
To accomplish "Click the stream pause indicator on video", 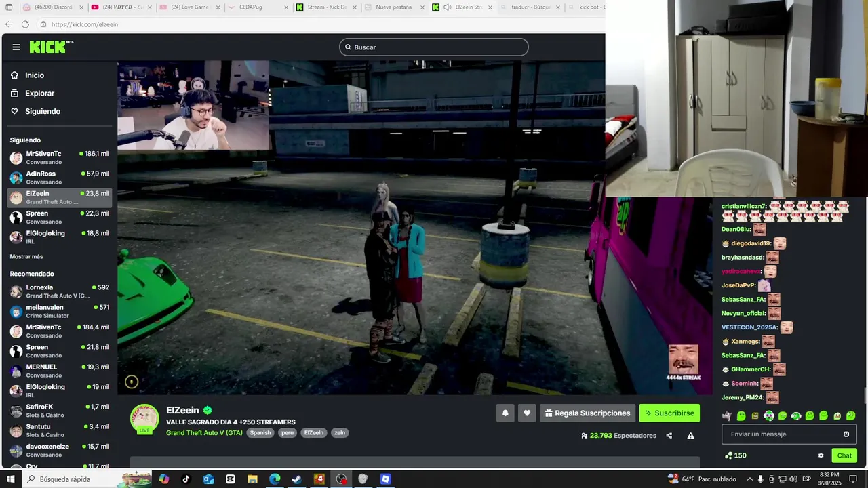I will pyautogui.click(x=132, y=382).
